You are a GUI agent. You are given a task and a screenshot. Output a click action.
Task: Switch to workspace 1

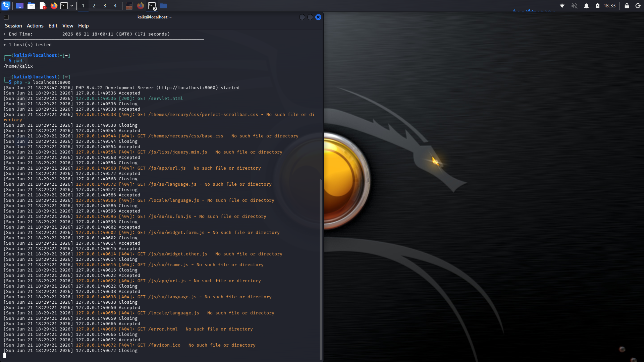83,6
